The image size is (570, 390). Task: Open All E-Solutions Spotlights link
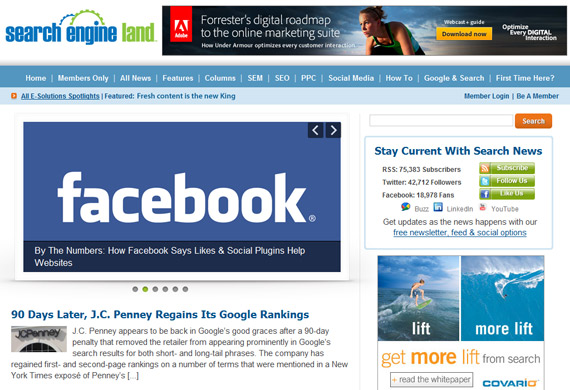click(x=60, y=96)
